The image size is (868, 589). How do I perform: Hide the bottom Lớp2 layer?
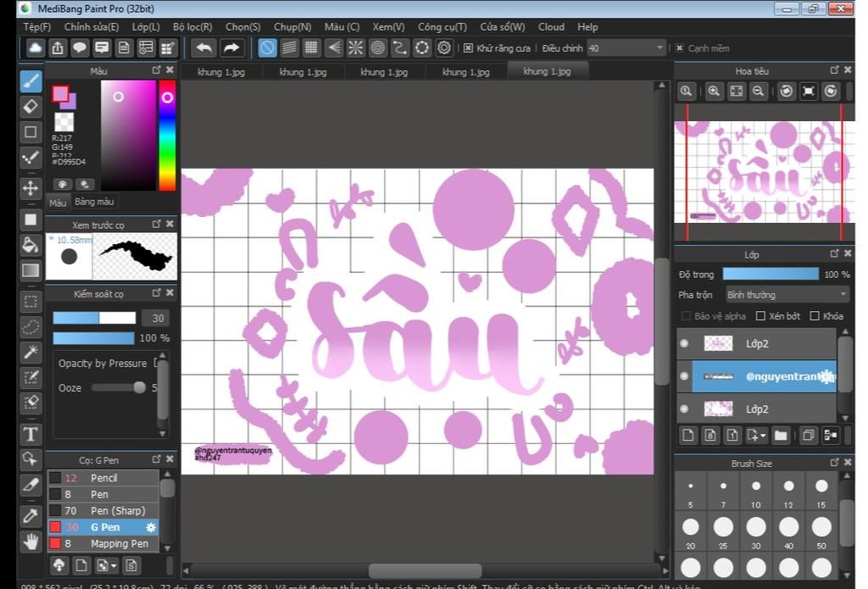coord(684,409)
